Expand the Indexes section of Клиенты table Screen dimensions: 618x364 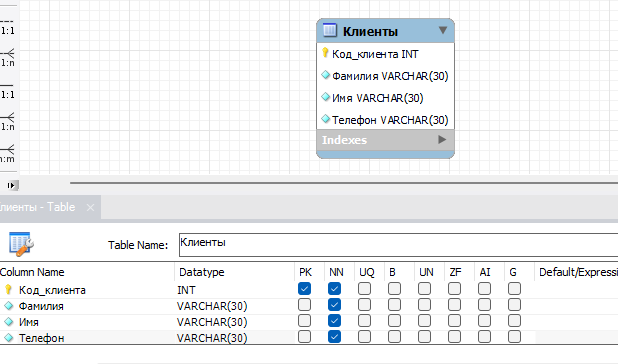(x=442, y=139)
